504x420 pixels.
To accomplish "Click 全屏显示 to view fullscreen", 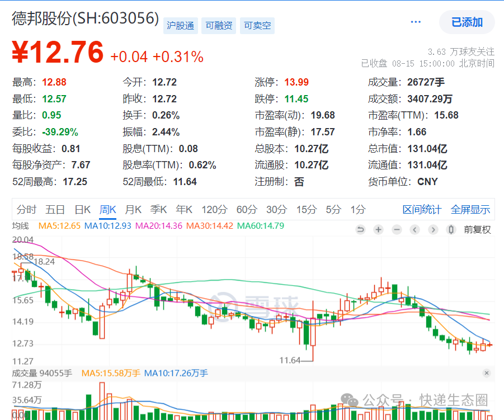I will 470,210.
